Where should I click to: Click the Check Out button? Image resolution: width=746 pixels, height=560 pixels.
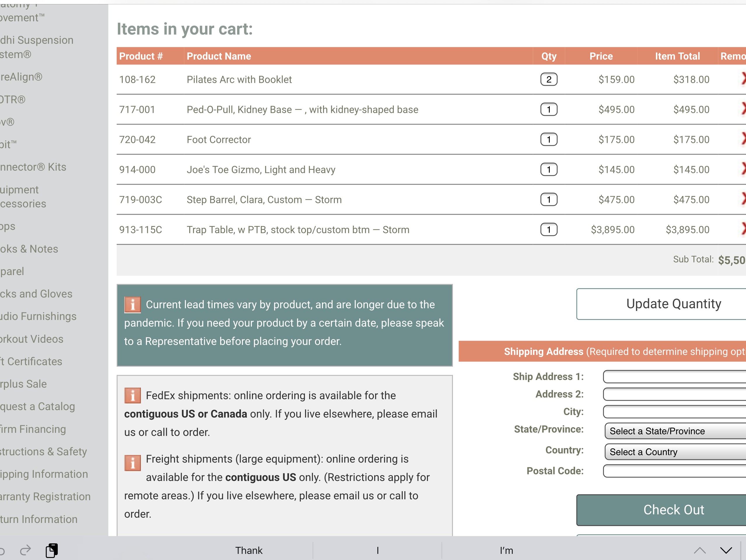[661, 510]
